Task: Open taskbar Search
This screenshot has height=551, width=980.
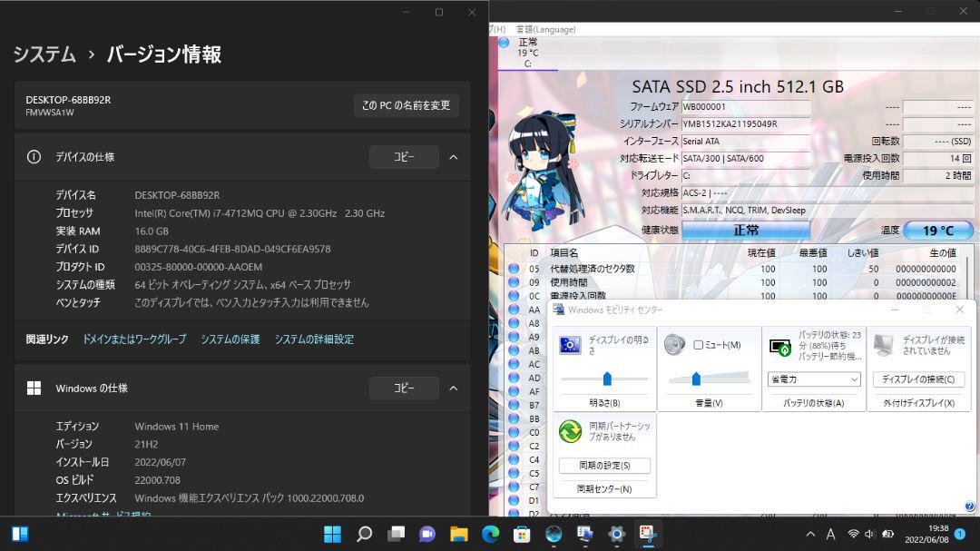Action: pyautogui.click(x=365, y=534)
